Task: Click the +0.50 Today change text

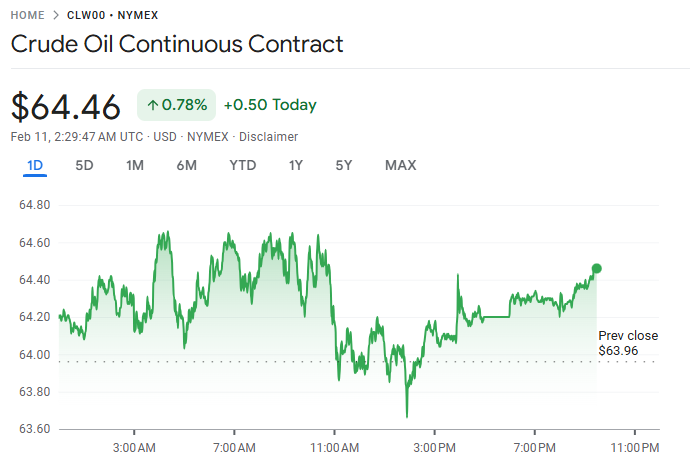Action: [270, 105]
